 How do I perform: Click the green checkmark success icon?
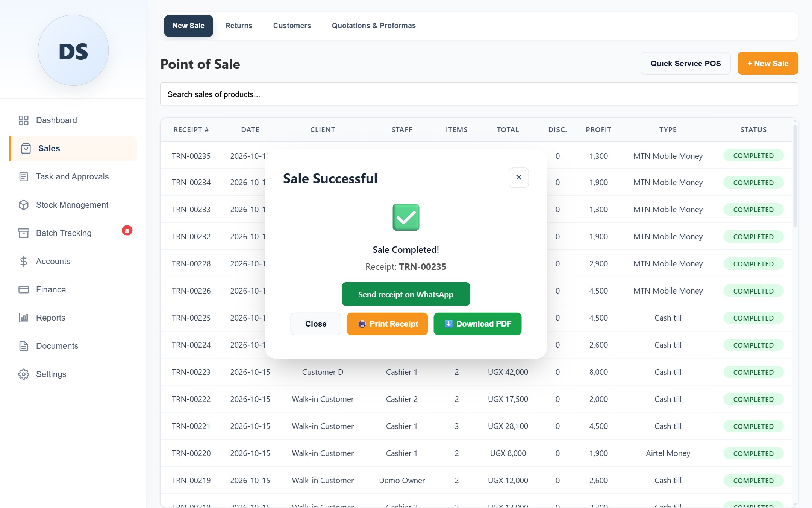point(406,217)
